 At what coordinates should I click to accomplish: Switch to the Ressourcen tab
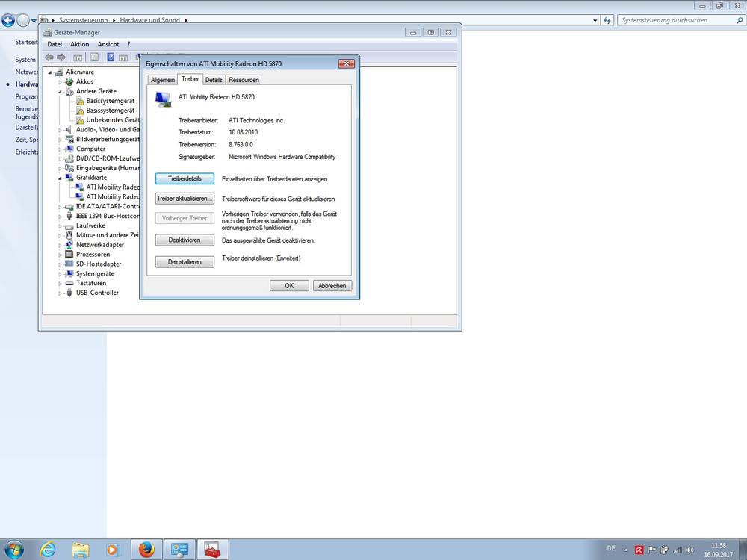[x=244, y=80]
